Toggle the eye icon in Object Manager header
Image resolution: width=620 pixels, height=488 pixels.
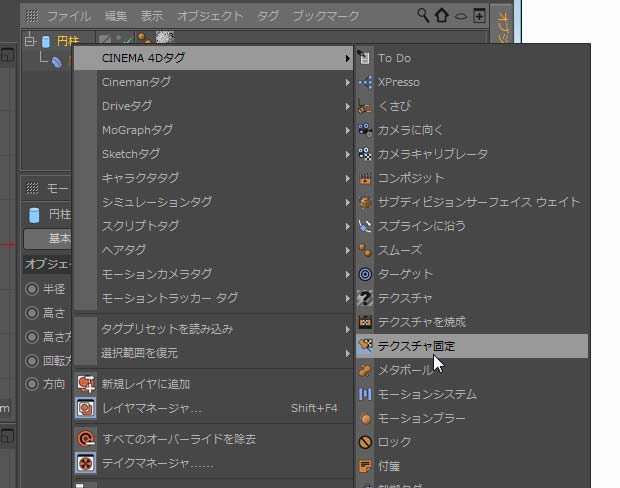461,17
